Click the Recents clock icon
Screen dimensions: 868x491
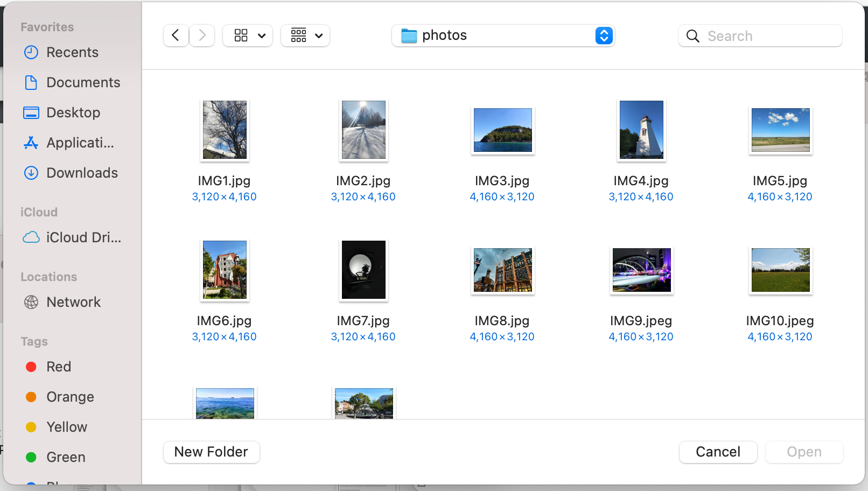pyautogui.click(x=31, y=52)
